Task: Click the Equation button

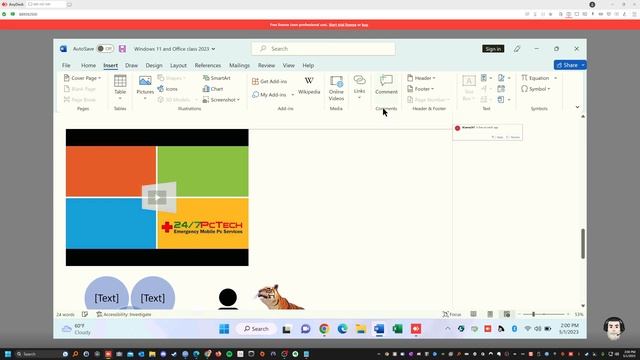Action: coord(536,78)
